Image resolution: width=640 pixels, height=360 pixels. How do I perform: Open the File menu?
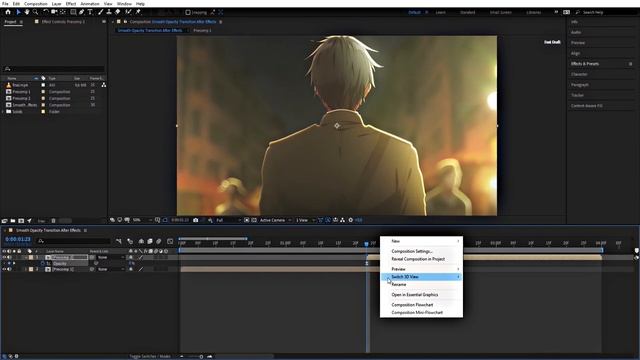click(x=5, y=4)
